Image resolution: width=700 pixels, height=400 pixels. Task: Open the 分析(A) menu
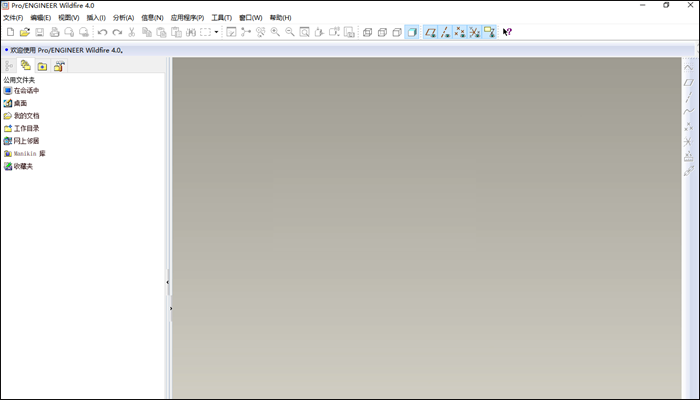click(123, 17)
